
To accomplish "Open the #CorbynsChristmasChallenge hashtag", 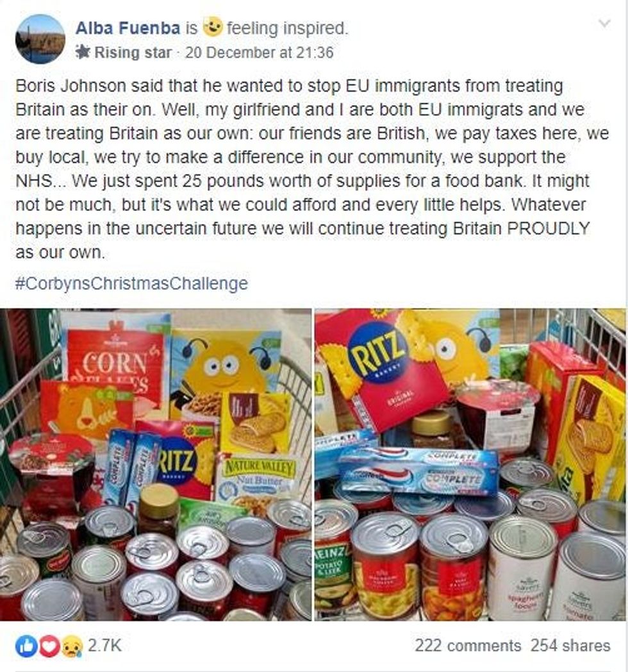I will pos(131,283).
